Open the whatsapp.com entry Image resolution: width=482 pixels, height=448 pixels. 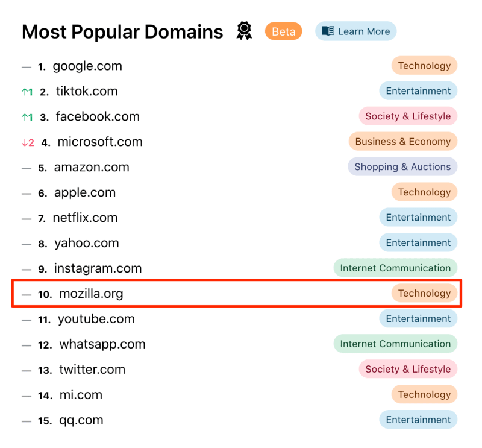click(x=102, y=344)
